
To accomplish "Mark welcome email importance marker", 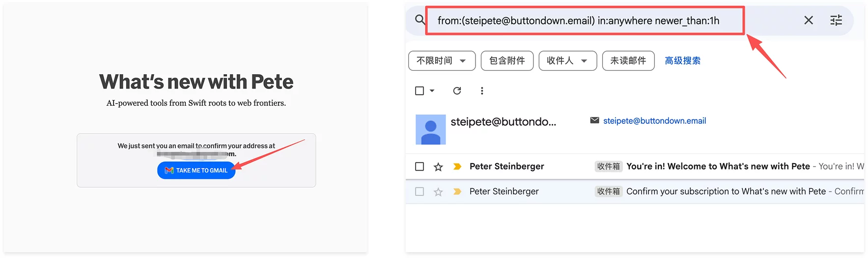I will 457,167.
